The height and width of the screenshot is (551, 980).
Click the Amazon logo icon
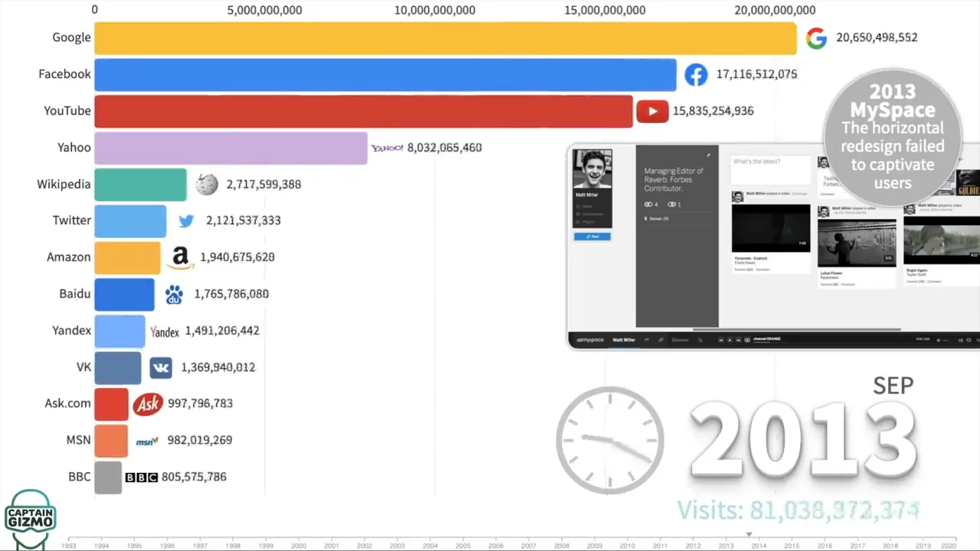pyautogui.click(x=181, y=257)
